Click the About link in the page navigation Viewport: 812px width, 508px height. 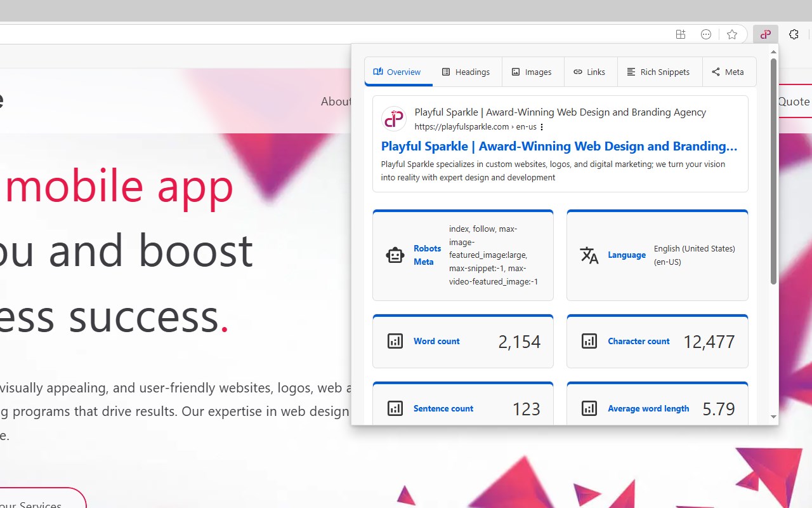pos(336,102)
